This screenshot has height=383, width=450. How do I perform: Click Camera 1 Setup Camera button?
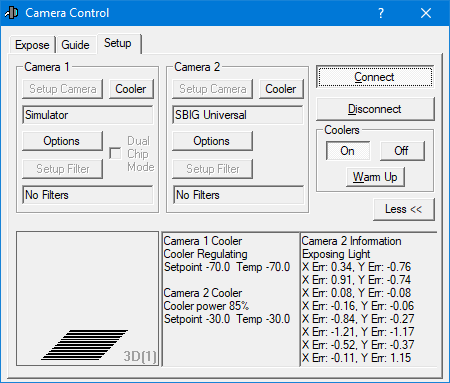[63, 89]
